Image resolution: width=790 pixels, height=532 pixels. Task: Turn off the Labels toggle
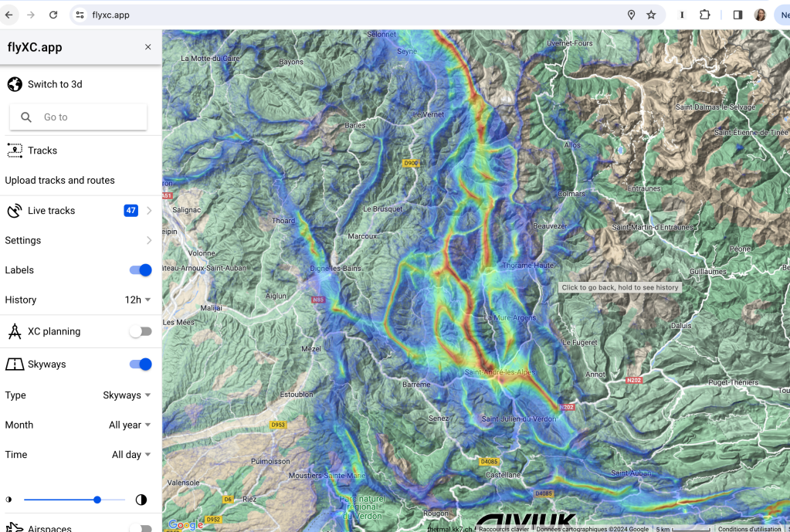click(141, 270)
